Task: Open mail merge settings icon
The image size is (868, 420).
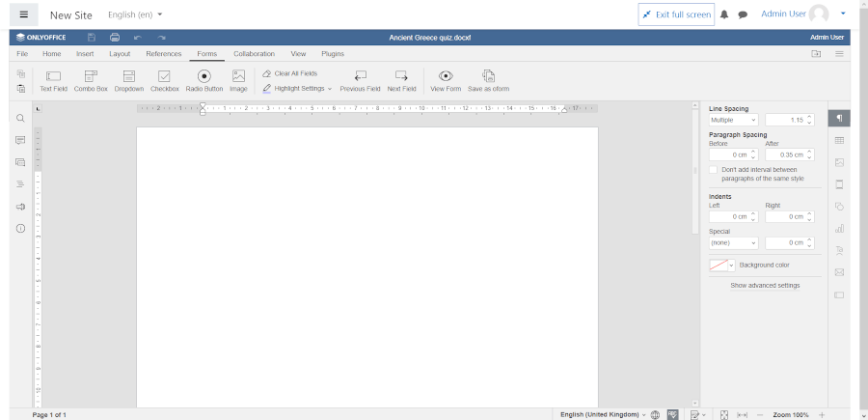Action: (839, 272)
